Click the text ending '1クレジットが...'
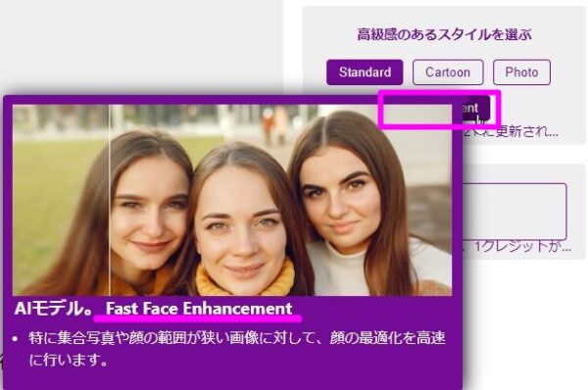Screen dimensions: 588x390 (517, 247)
